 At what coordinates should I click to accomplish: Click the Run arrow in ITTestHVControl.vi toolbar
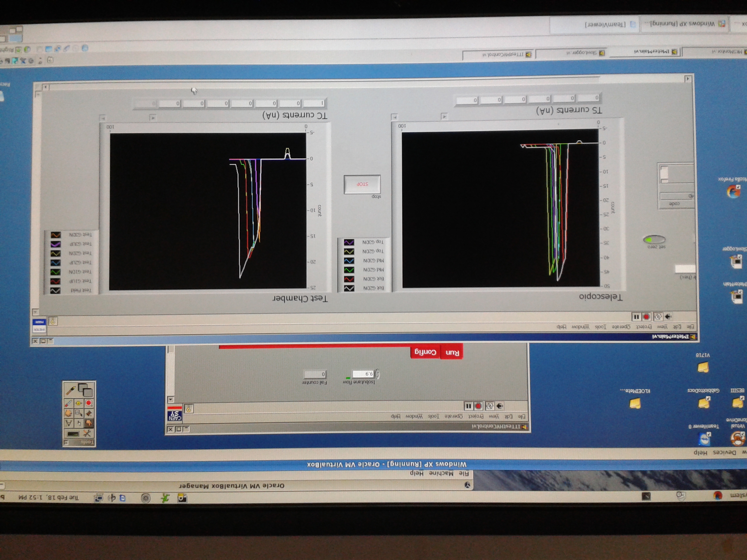[x=500, y=406]
